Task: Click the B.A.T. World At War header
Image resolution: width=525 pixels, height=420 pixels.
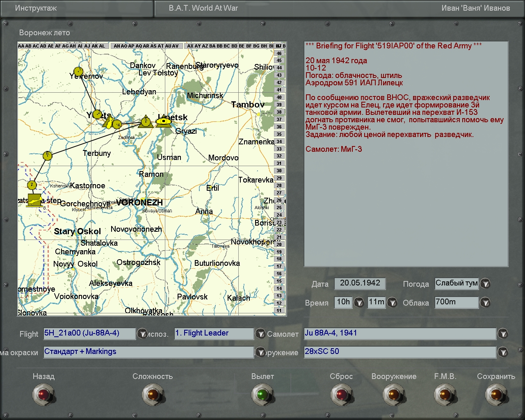Action: (203, 8)
